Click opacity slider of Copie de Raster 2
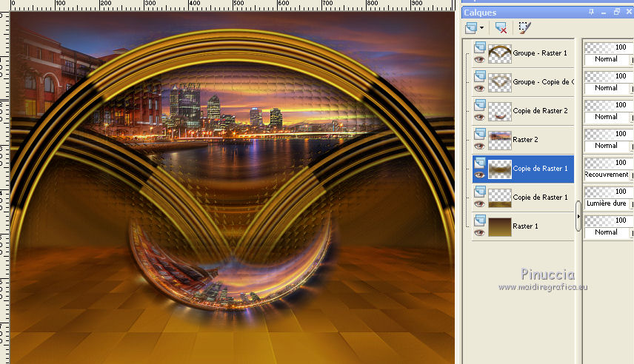The image size is (634, 364). point(608,105)
